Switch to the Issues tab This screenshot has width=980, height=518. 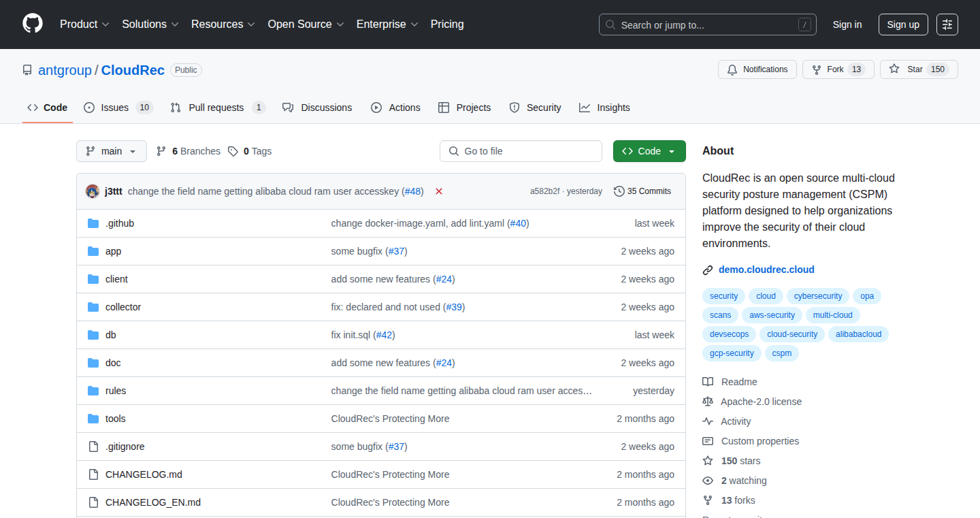[x=118, y=108]
